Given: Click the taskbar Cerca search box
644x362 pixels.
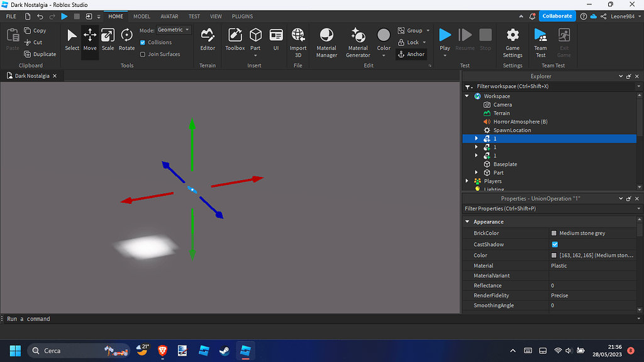Looking at the screenshot, I should (78, 351).
